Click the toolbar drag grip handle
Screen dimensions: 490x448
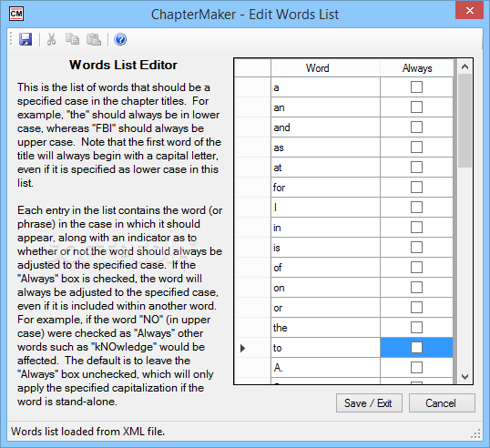click(11, 39)
